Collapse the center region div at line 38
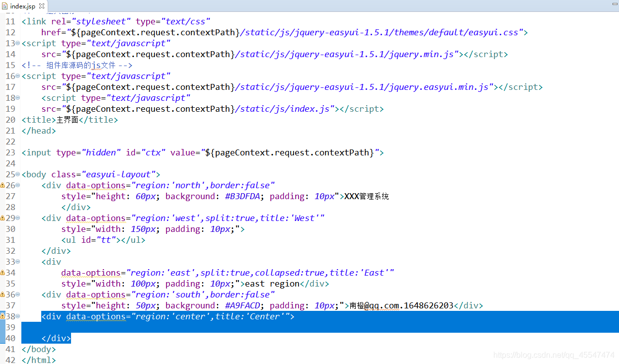 point(18,316)
